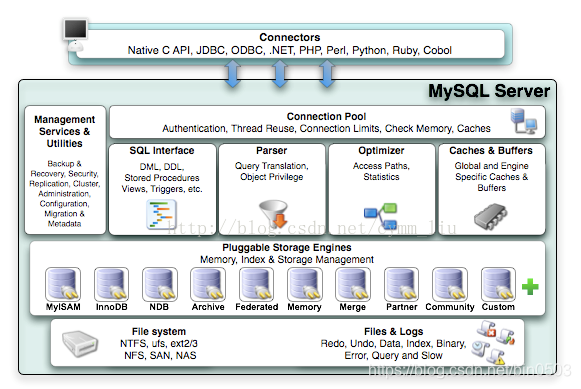Click the server network icon in Connection Pool
Screen dimensions: 581x389
pos(524,121)
